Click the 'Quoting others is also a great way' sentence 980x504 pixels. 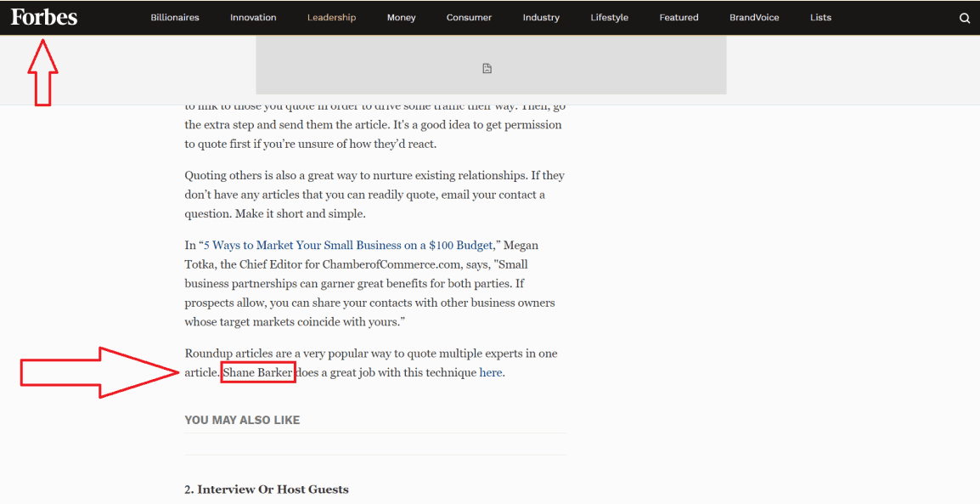click(356, 176)
